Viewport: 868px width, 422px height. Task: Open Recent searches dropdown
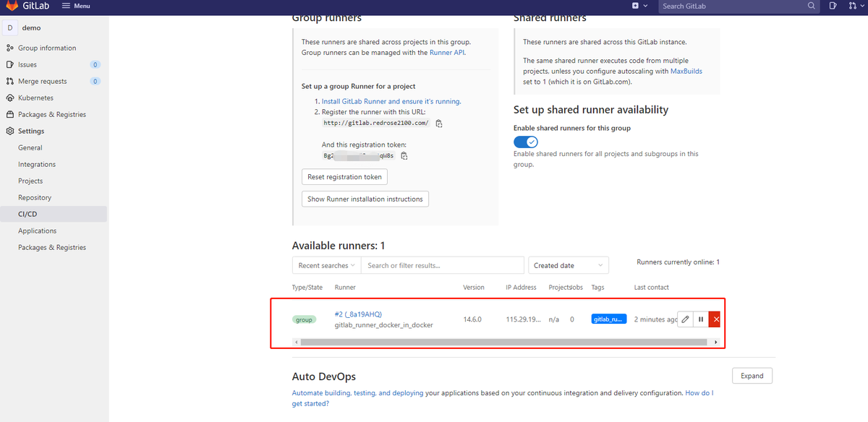[327, 265]
